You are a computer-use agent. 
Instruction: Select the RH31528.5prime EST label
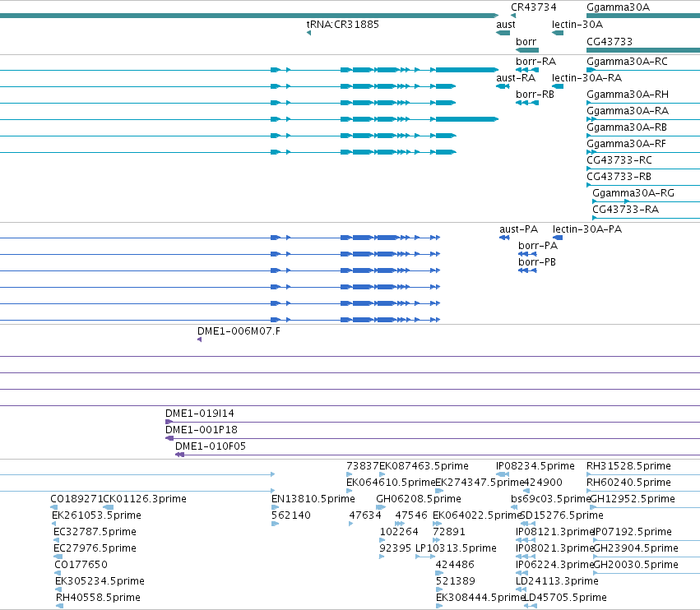click(628, 466)
